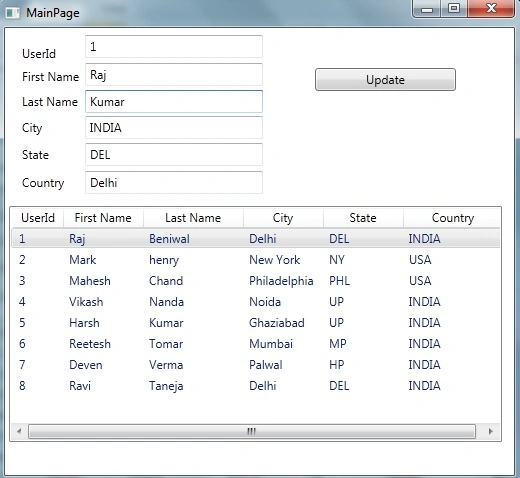Click the Country text box showing Delhi
The image size is (520, 478).
(174, 182)
